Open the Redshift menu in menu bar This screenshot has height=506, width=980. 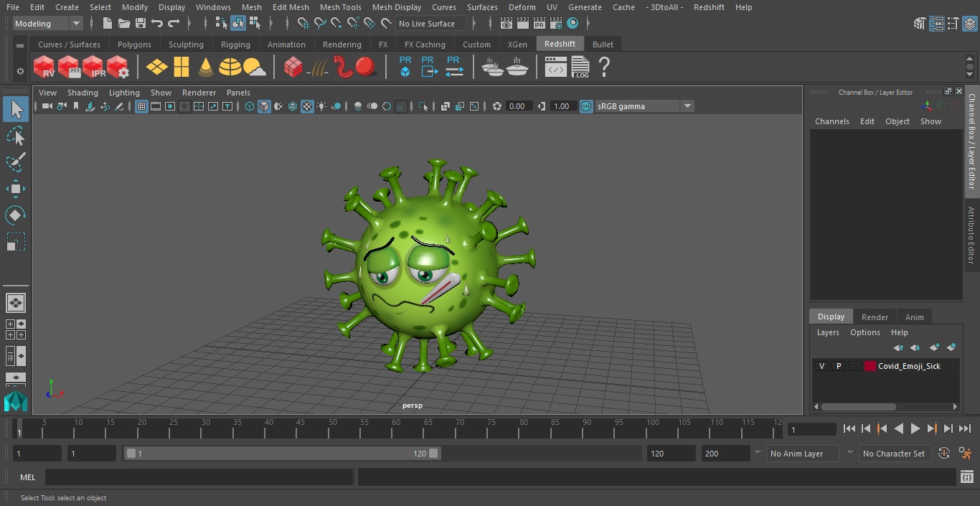pos(709,7)
